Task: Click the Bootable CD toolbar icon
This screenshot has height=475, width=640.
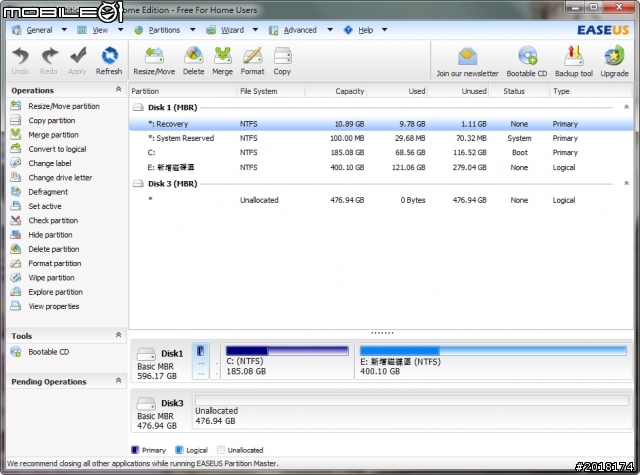Action: point(527,62)
